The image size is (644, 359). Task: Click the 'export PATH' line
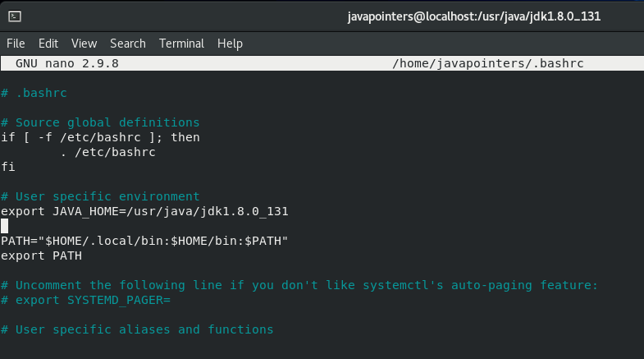coord(41,255)
